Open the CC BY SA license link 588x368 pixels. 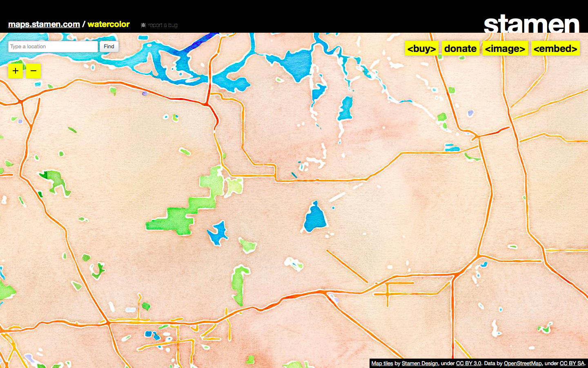tap(572, 363)
